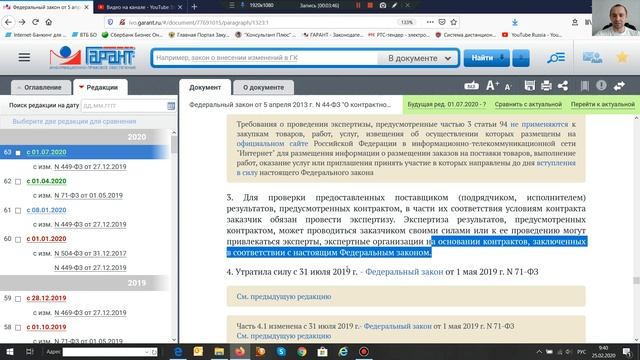The image size is (640, 360).
Task: Click the Найти search button
Action: pos(487,58)
